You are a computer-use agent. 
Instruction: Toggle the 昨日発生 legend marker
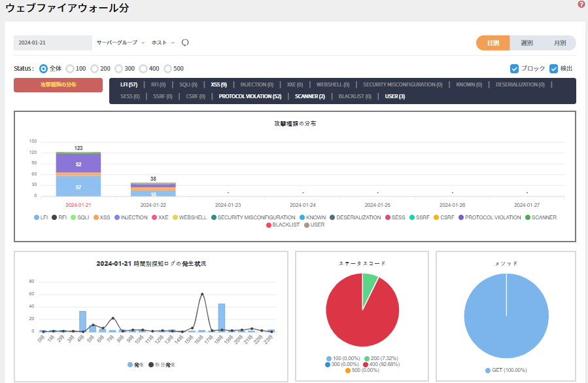tap(151, 364)
